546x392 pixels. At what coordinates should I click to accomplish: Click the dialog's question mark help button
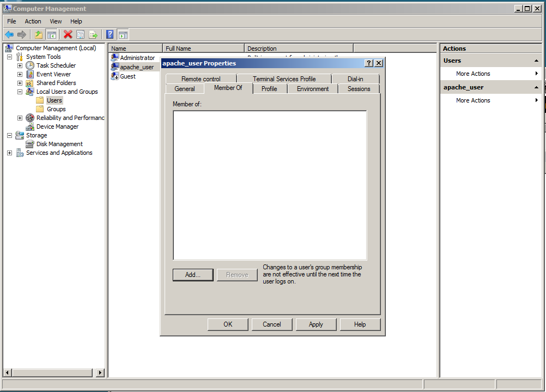[369, 63]
